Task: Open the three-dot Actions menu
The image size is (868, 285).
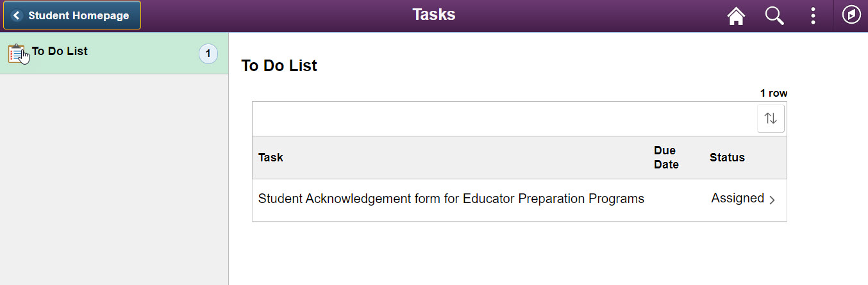Action: (813, 16)
